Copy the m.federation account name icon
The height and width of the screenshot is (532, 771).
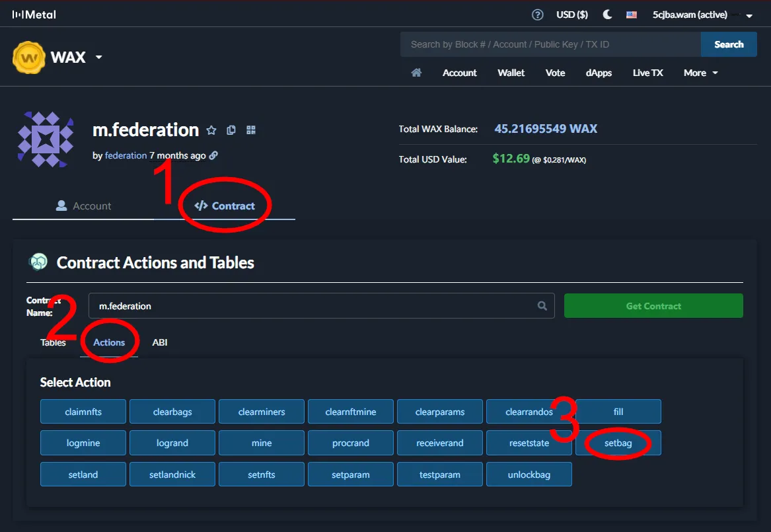click(x=231, y=130)
